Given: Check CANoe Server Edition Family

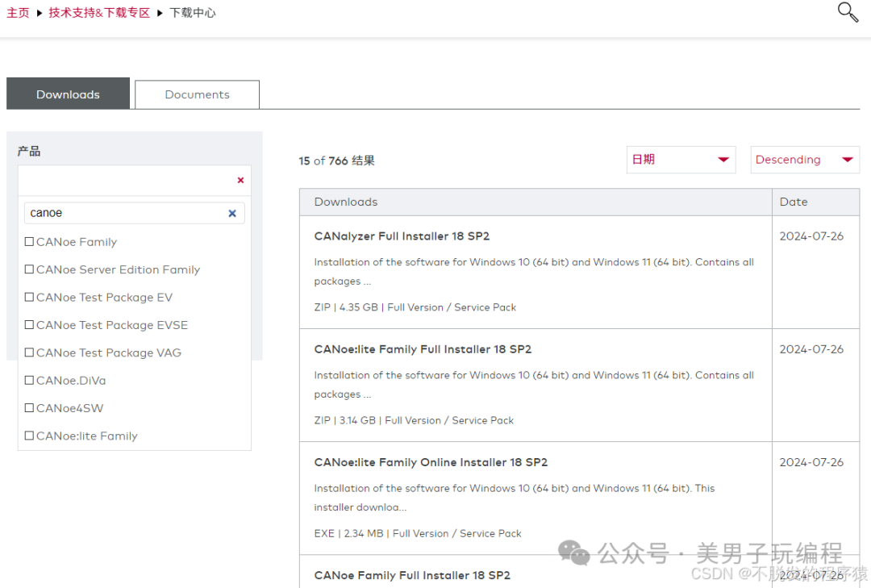Looking at the screenshot, I should click(30, 269).
